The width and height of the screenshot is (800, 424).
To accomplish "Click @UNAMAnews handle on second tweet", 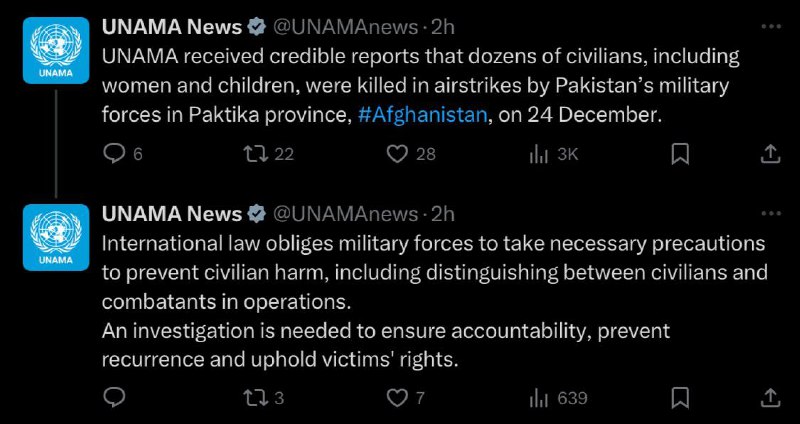I will click(x=346, y=214).
